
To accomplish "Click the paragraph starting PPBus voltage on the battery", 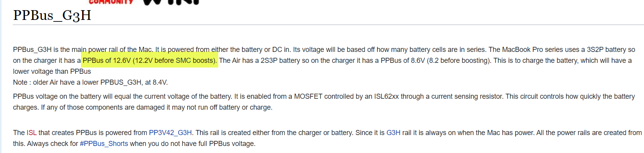I will pos(324,102).
